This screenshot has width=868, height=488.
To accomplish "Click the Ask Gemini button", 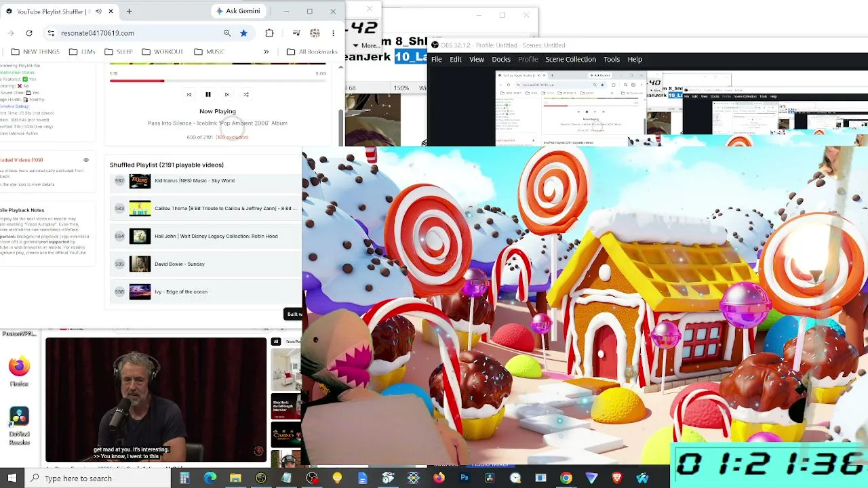I will point(237,12).
